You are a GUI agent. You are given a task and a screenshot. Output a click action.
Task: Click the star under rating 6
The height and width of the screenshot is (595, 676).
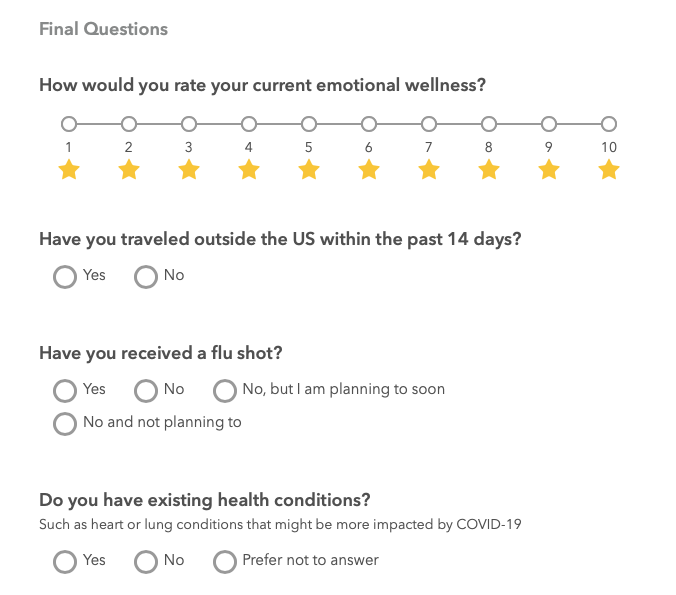369,171
